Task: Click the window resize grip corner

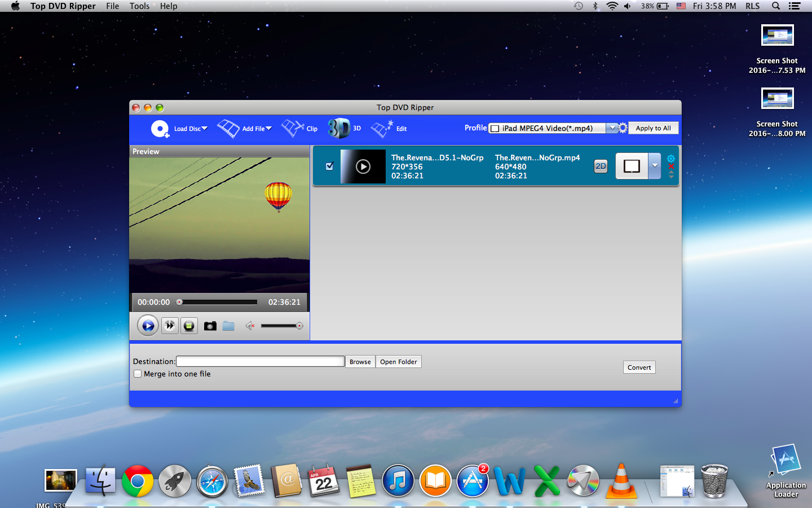Action: [676, 401]
